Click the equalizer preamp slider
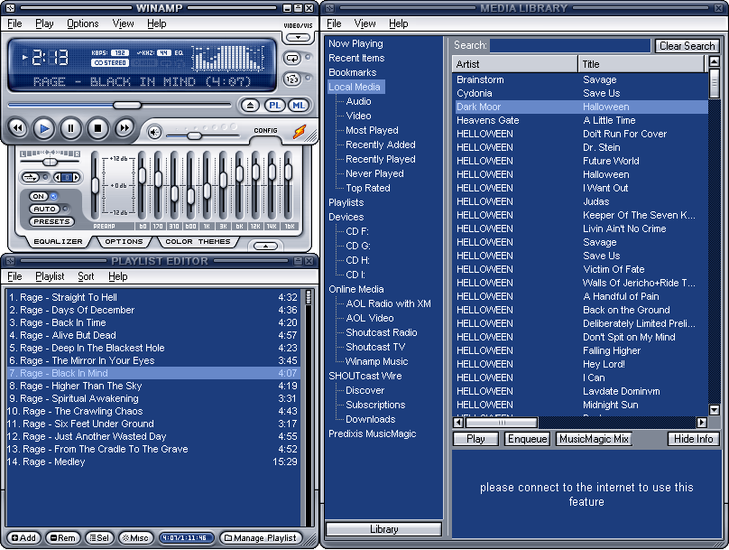 coord(95,186)
